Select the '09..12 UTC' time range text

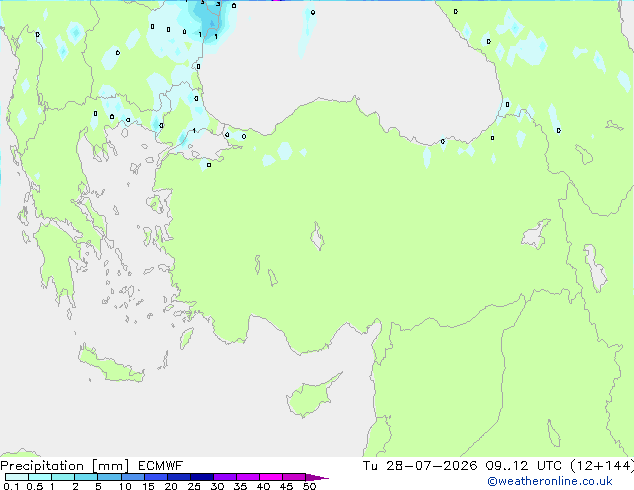[524, 466]
